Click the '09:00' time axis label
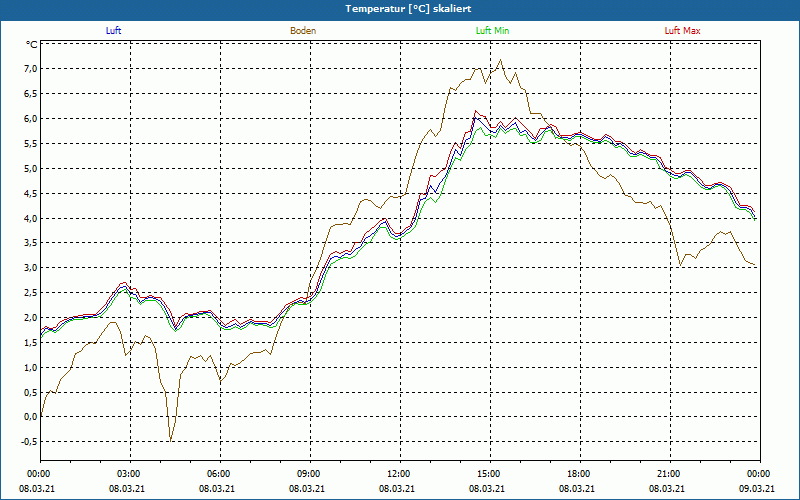This screenshot has width=800, height=500. point(311,474)
